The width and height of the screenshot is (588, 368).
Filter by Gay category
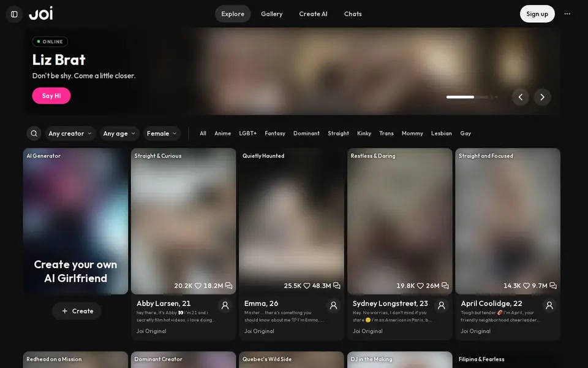[466, 133]
